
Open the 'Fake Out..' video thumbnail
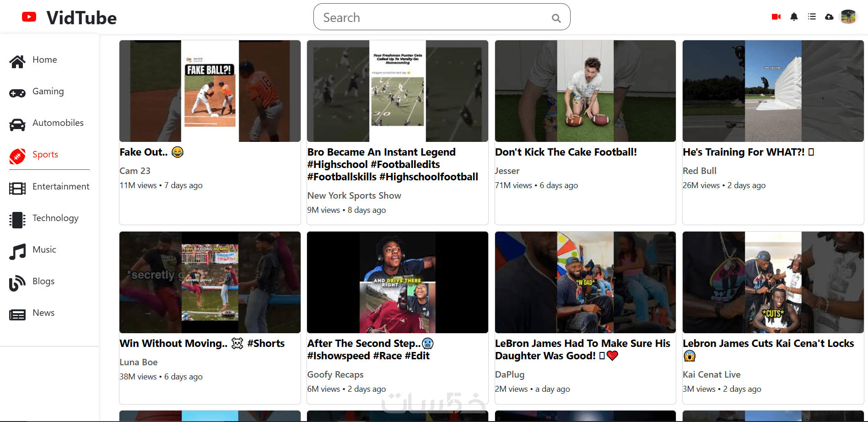pos(210,91)
